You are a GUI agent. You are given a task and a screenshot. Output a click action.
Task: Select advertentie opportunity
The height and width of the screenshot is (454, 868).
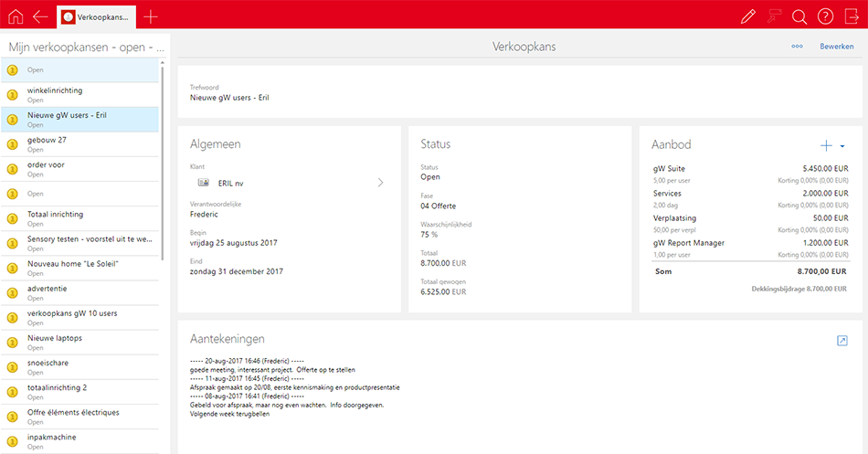(x=80, y=293)
